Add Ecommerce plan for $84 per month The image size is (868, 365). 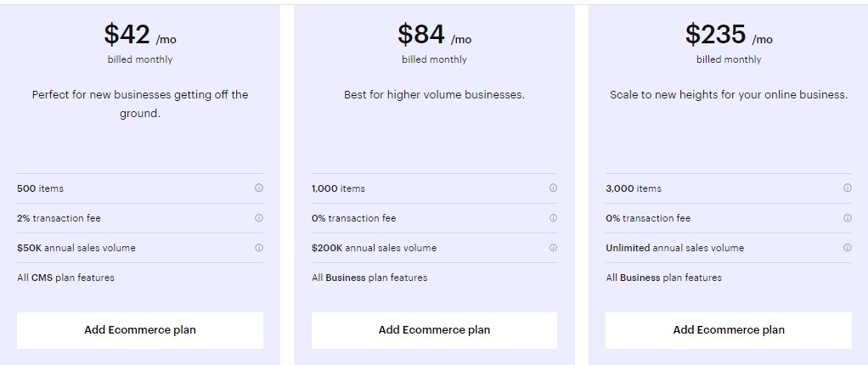(434, 330)
